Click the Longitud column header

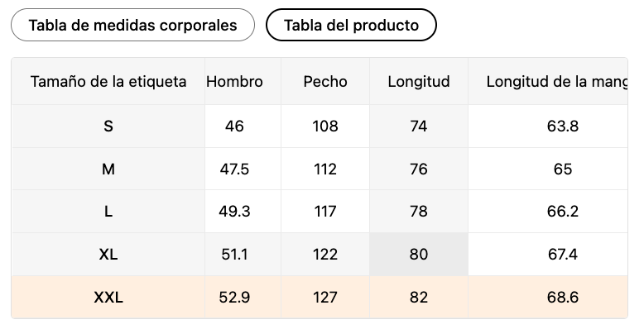(x=419, y=81)
